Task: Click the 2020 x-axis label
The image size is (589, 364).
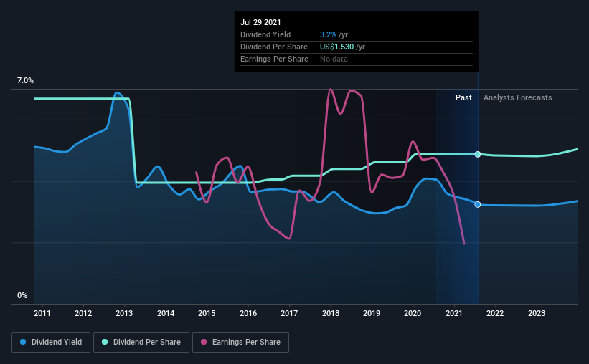Action: click(413, 313)
